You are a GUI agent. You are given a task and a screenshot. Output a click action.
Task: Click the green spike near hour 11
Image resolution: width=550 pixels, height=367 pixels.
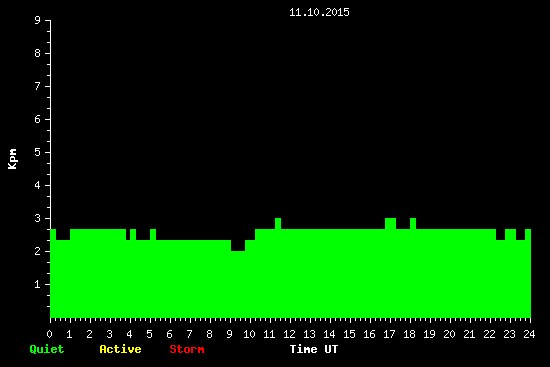click(278, 223)
